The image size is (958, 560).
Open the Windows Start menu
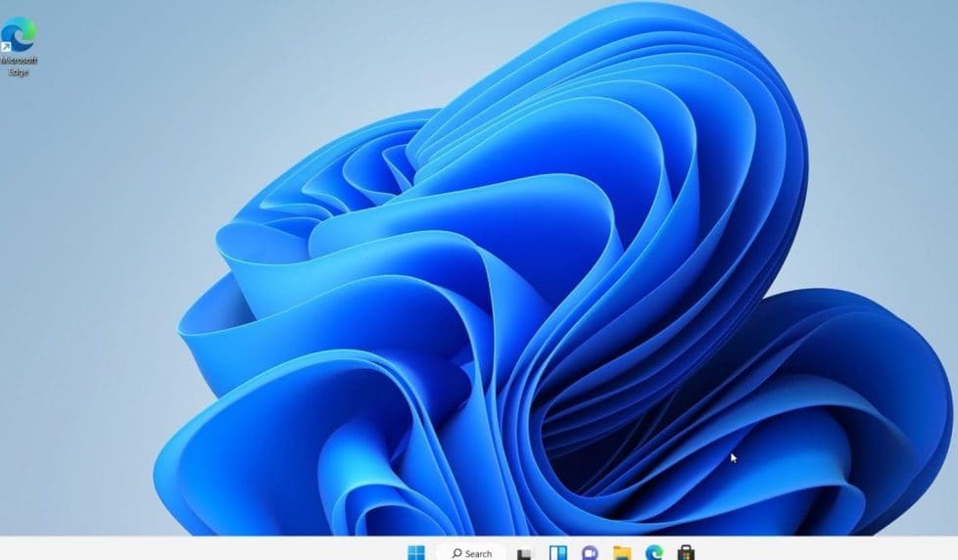[x=416, y=553]
